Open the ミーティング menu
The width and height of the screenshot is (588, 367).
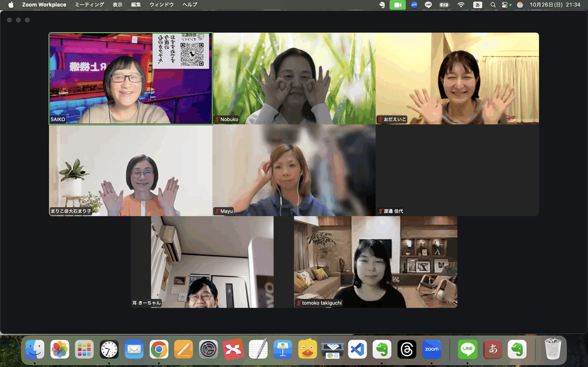(x=89, y=5)
